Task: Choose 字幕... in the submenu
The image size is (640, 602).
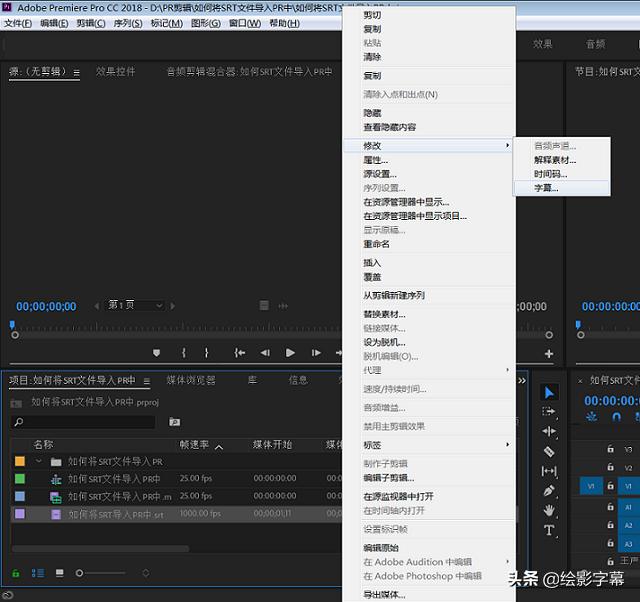Action: pyautogui.click(x=561, y=188)
